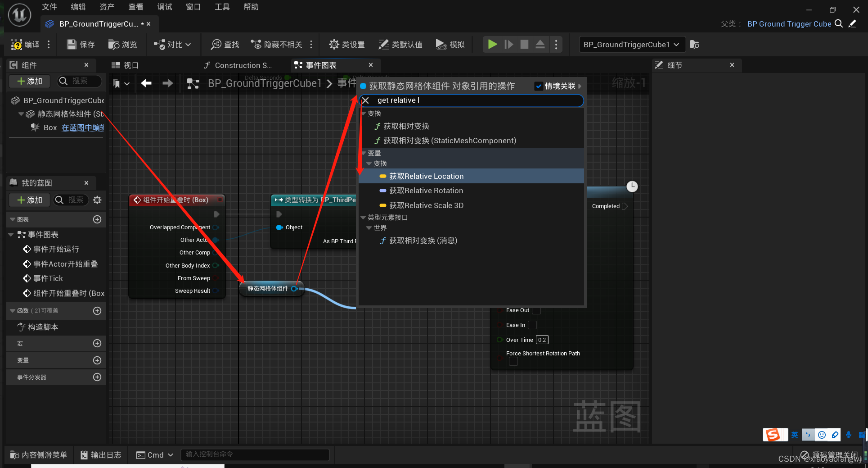Add new macro via plus in 宏
The image size is (868, 468).
[97, 343]
